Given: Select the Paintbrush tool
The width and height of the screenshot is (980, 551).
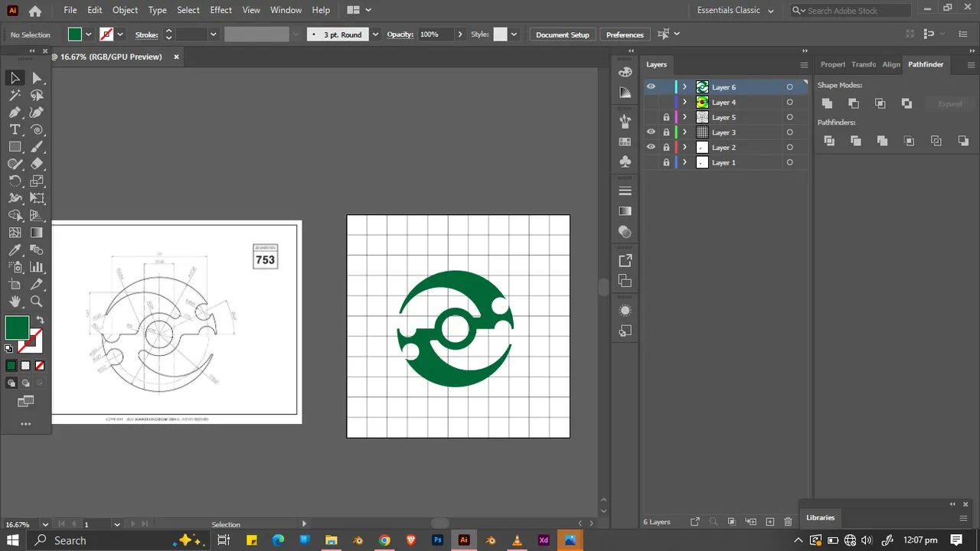Looking at the screenshot, I should point(37,147).
